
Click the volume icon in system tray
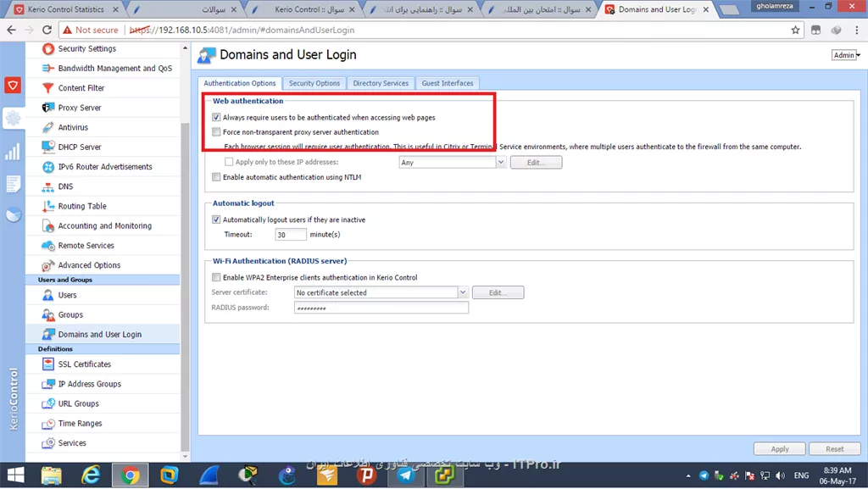[x=781, y=475]
